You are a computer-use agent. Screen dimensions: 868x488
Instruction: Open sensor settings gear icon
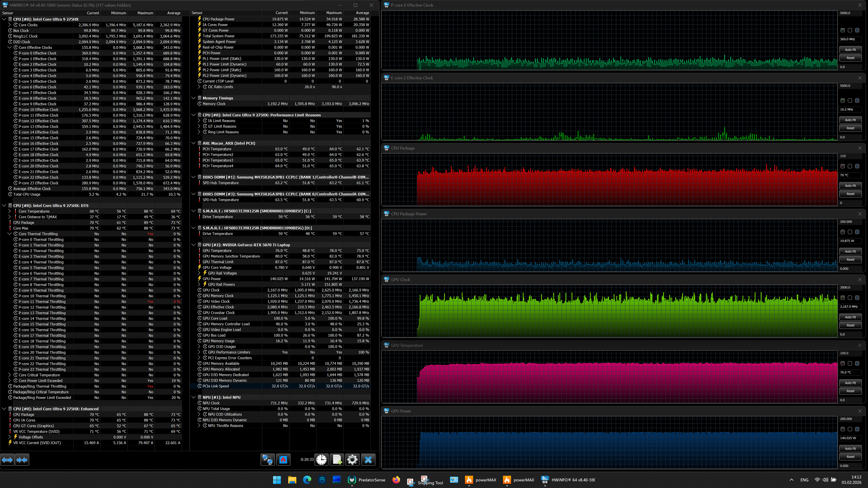coord(352,460)
